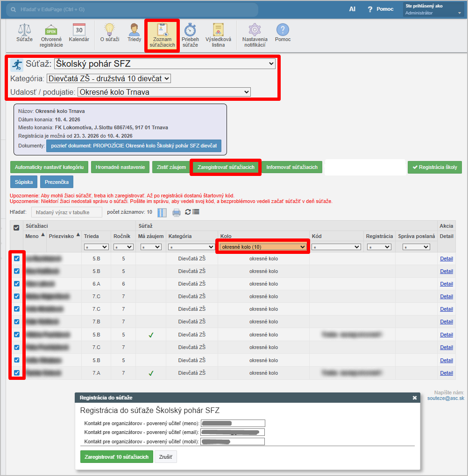Open Priebeh súťaže stopwatch icon
The height and width of the screenshot is (476, 468).
pos(190,30)
